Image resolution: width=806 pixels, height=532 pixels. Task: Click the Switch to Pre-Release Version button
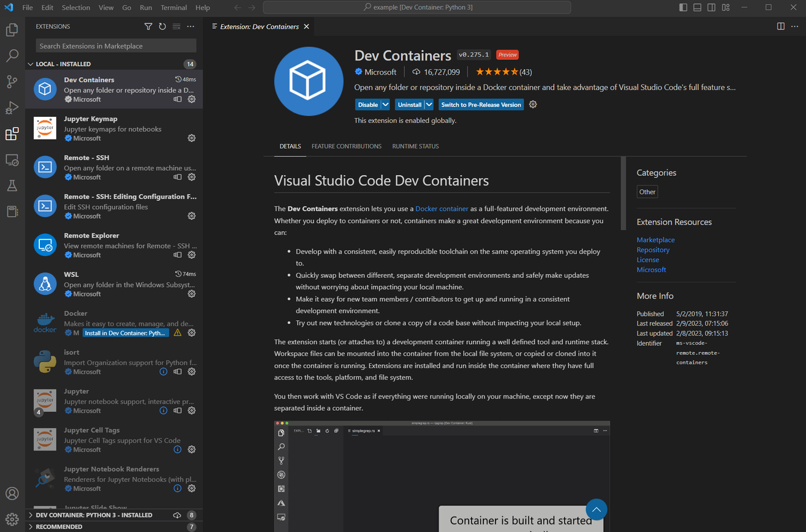click(481, 104)
